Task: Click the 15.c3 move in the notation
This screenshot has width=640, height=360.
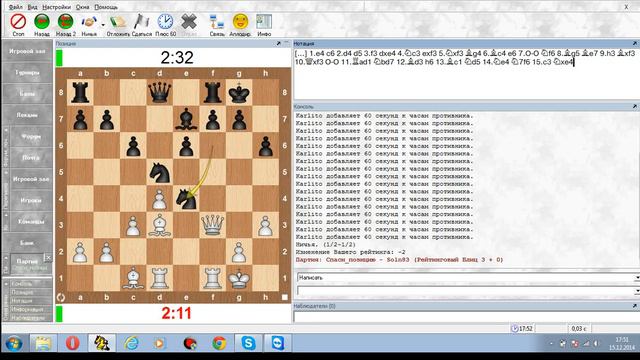Action: click(x=542, y=62)
